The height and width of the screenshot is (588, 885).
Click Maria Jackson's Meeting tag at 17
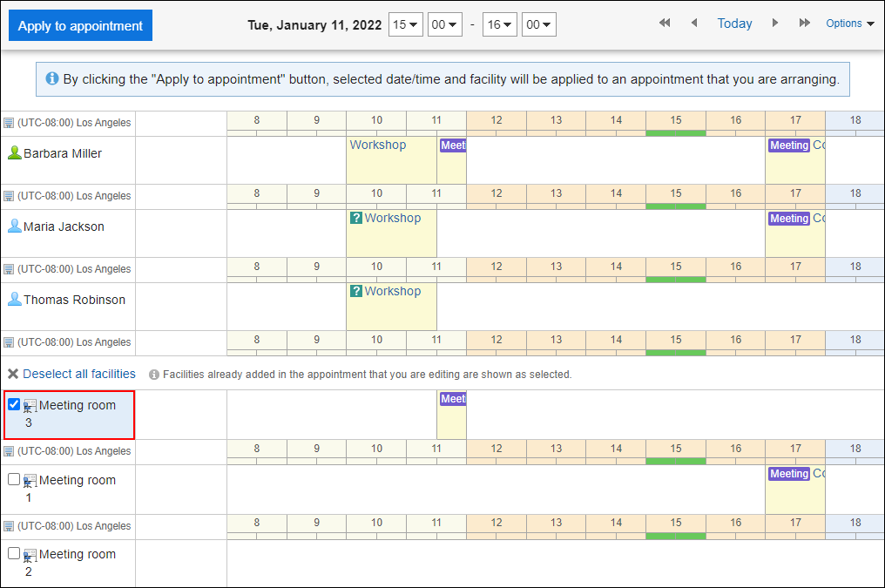tap(789, 219)
